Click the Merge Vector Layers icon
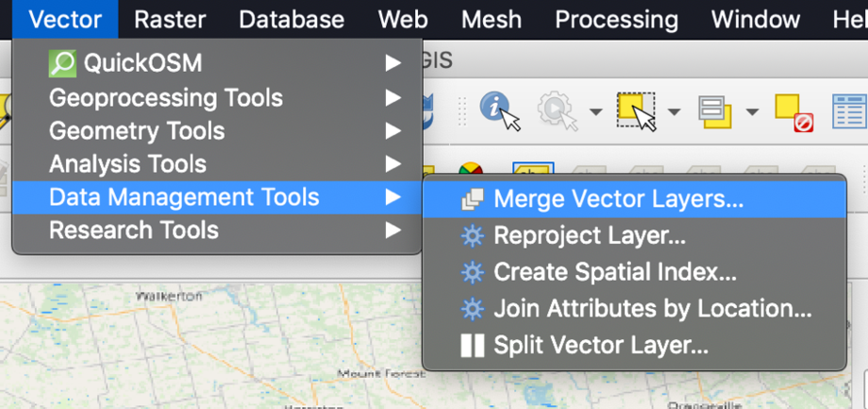 point(472,200)
